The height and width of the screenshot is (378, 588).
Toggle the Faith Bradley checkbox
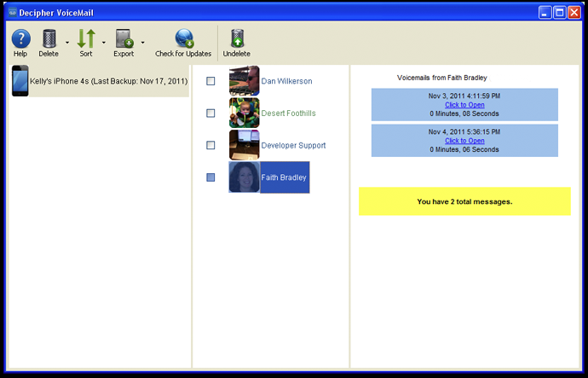(x=210, y=177)
